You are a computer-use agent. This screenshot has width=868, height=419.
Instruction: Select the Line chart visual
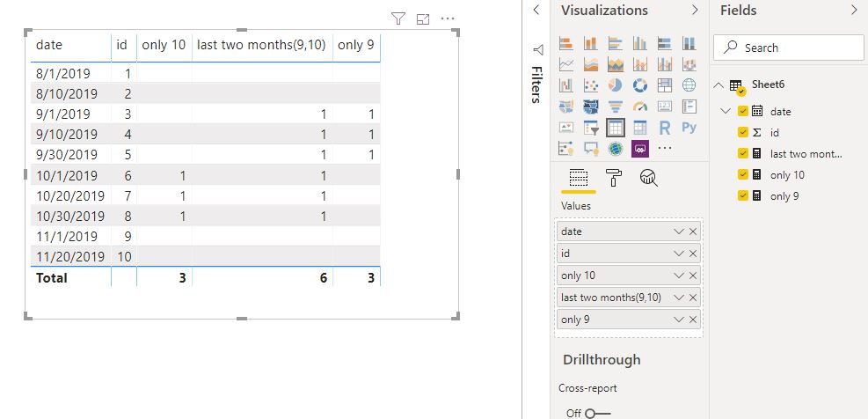[565, 64]
